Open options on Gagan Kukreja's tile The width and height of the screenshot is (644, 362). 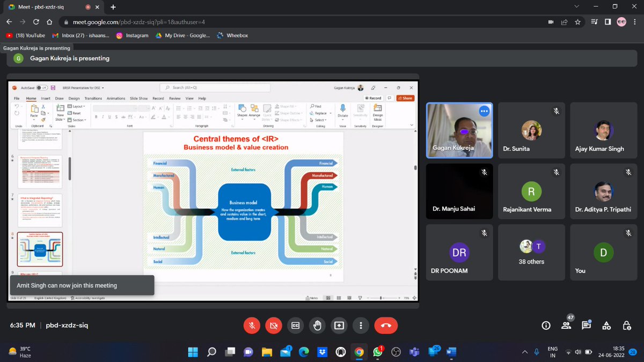pyautogui.click(x=484, y=112)
